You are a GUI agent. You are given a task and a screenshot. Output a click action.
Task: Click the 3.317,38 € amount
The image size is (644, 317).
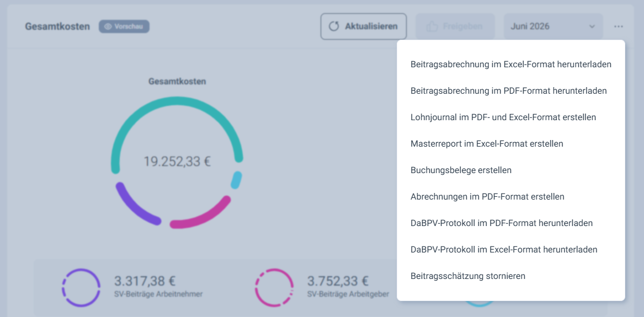click(x=145, y=281)
